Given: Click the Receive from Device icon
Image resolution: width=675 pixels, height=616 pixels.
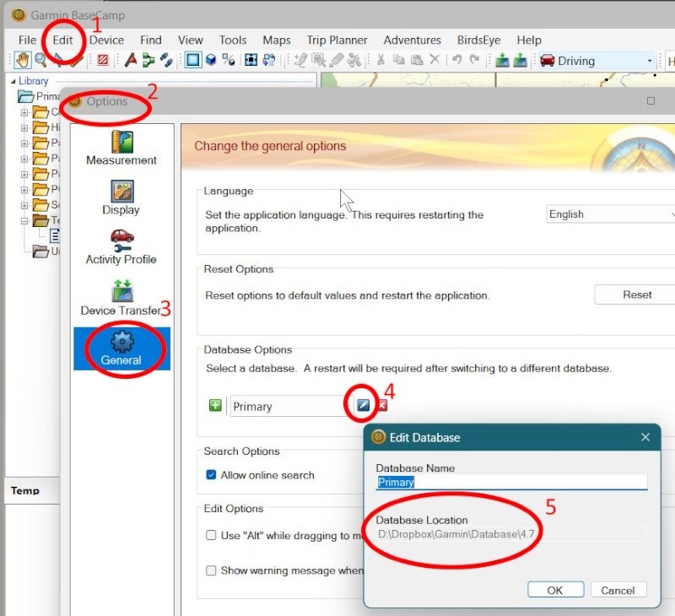Looking at the screenshot, I should coord(520,60).
